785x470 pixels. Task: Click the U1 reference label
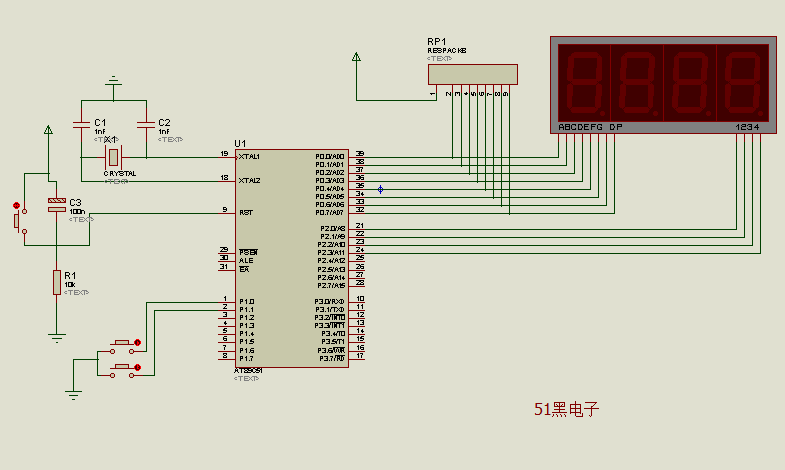pos(240,144)
